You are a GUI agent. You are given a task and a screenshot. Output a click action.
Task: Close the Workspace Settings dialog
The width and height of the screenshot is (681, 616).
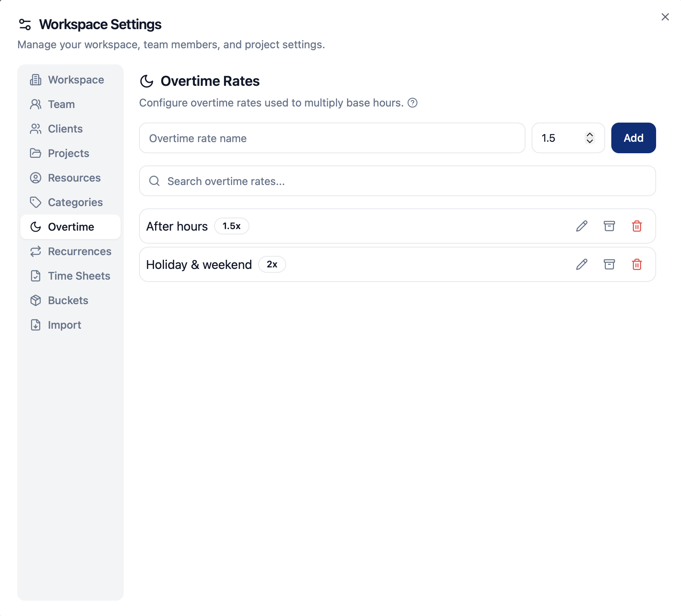[x=665, y=17]
